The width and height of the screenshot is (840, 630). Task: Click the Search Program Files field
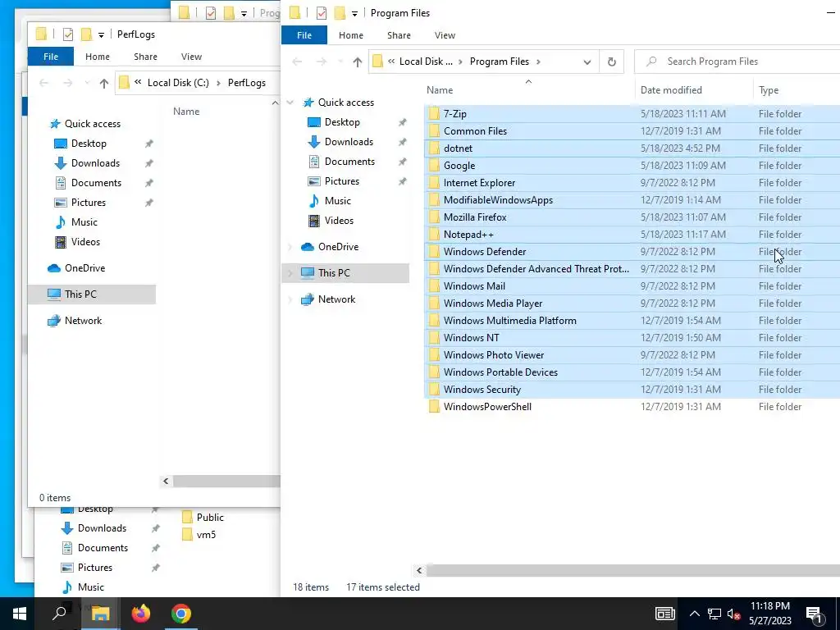click(x=737, y=62)
